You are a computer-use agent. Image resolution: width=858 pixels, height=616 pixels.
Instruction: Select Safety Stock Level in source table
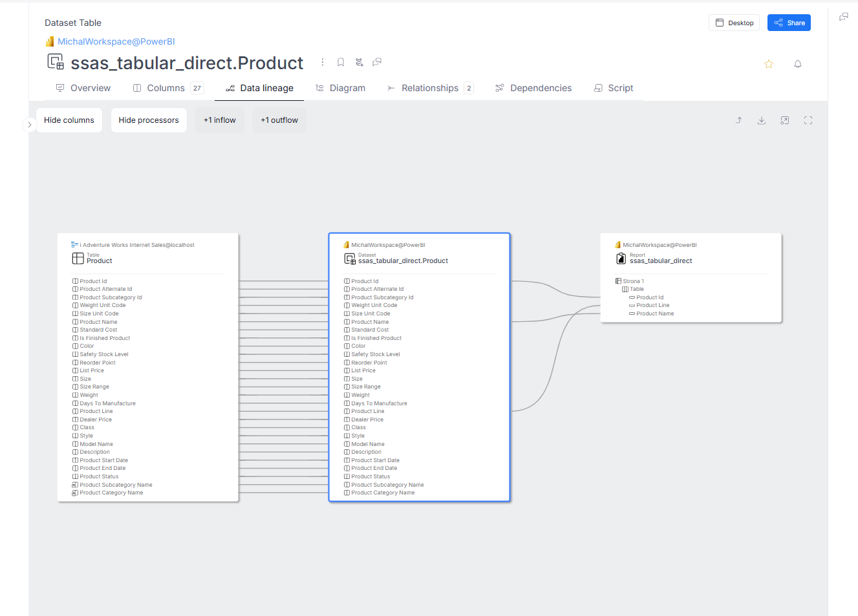pyautogui.click(x=104, y=354)
